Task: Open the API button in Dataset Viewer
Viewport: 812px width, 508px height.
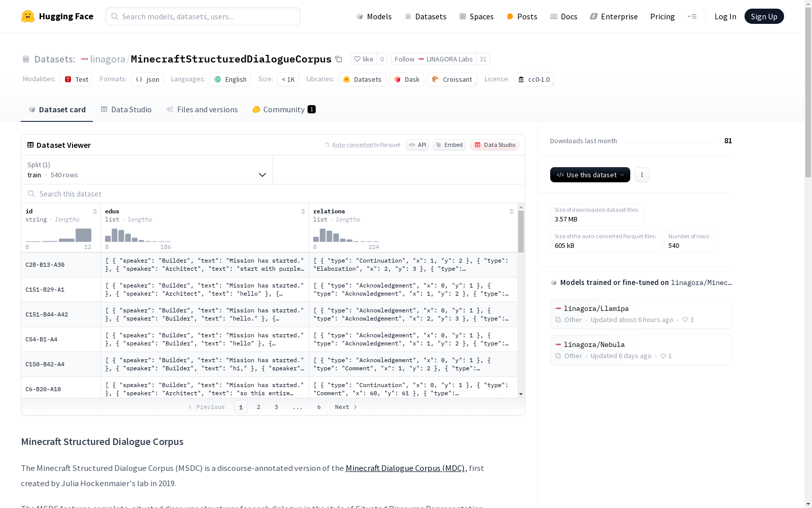Action: coord(418,145)
